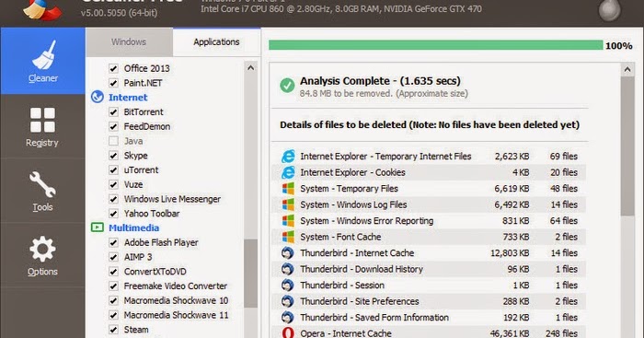Click the green analysis progress bar
Image resolution: width=644 pixels, height=338 pixels.
tap(436, 45)
